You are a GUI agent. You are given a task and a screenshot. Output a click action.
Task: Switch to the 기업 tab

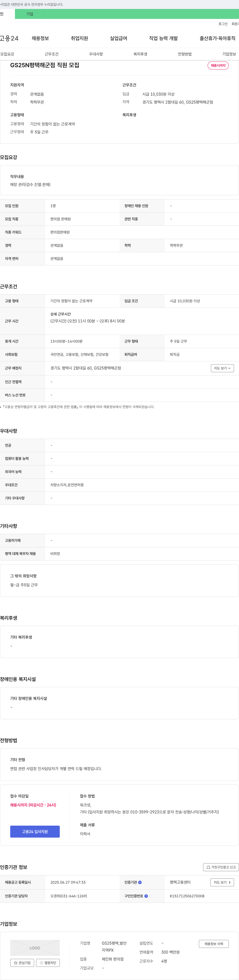click(x=30, y=14)
